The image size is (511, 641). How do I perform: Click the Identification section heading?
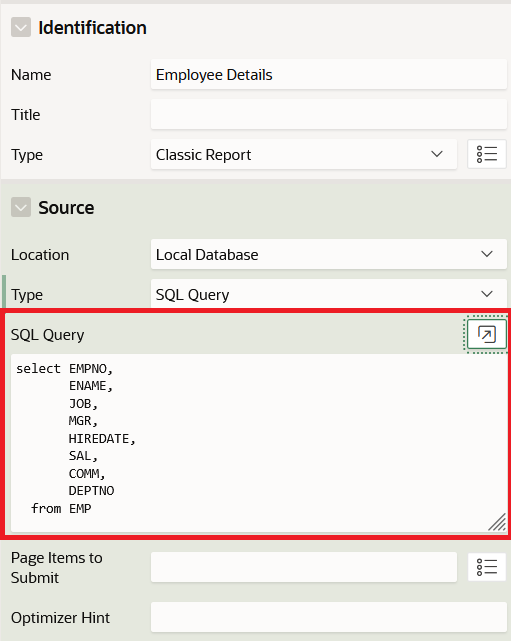tap(92, 28)
